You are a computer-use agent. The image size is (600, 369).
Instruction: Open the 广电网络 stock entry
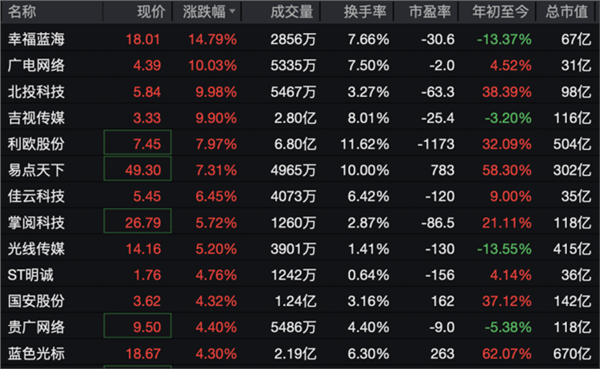coord(36,65)
